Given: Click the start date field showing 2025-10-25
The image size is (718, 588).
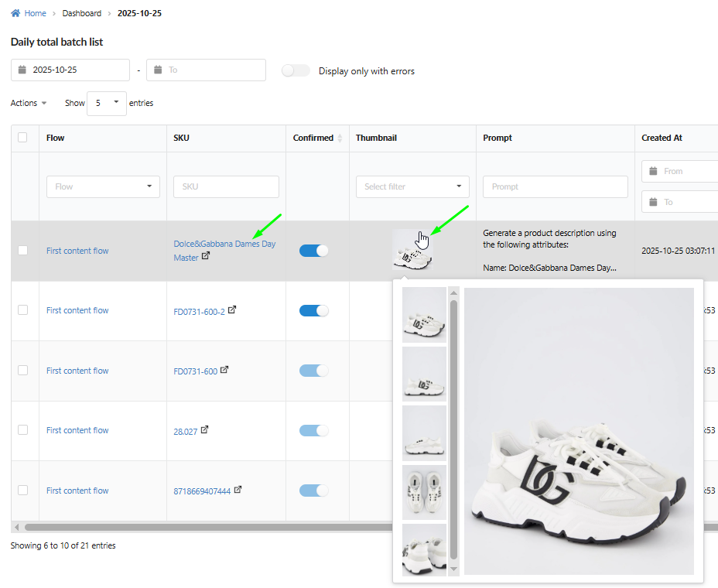Looking at the screenshot, I should coord(70,70).
